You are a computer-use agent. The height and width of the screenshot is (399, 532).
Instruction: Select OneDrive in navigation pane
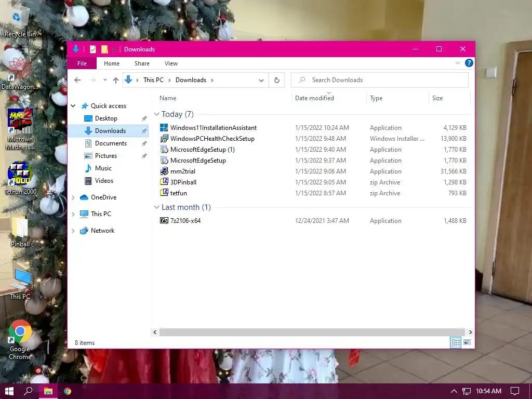(103, 197)
